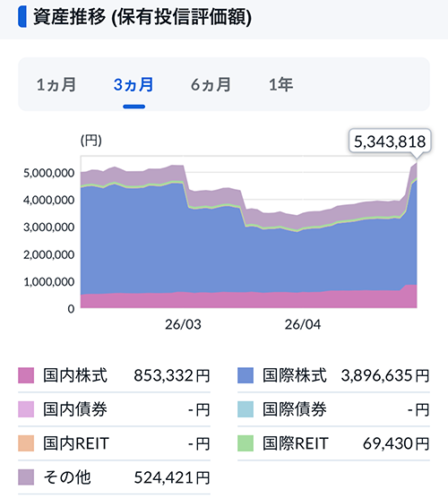The height and width of the screenshot is (498, 448).
Task: Click the (円) unit label
Action: tap(91, 140)
